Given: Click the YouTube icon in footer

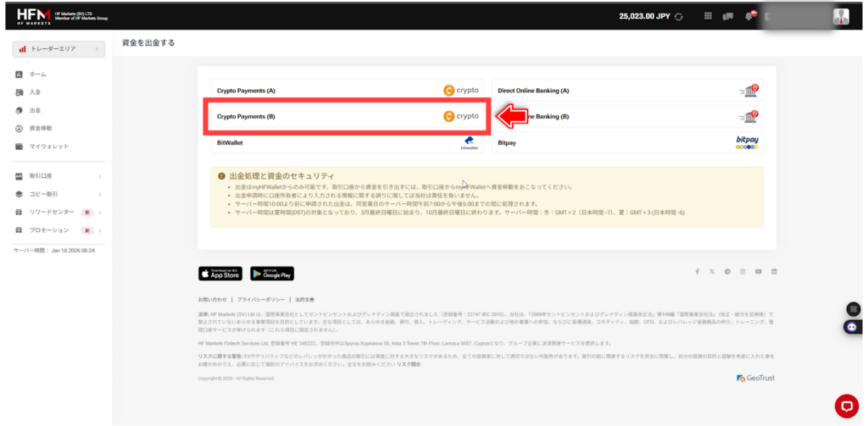Looking at the screenshot, I should (x=759, y=272).
